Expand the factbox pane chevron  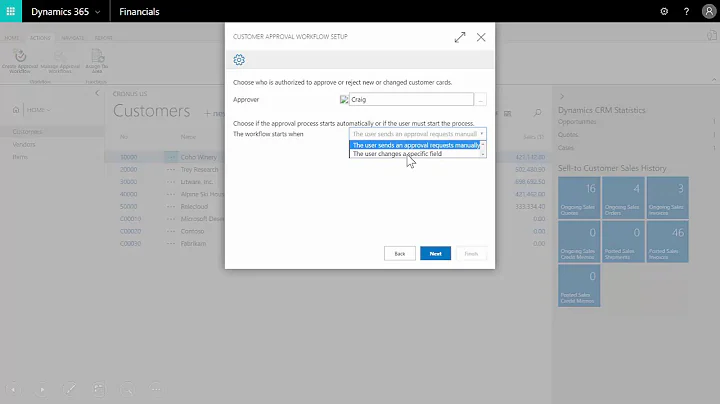click(x=562, y=96)
